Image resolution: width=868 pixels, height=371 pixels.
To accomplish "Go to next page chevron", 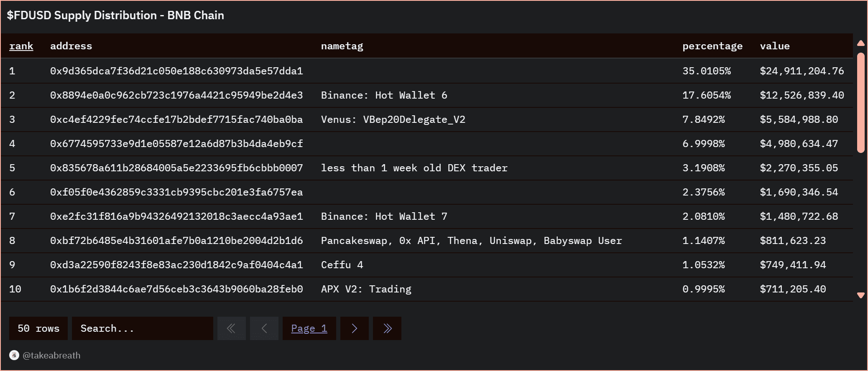I will 355,328.
